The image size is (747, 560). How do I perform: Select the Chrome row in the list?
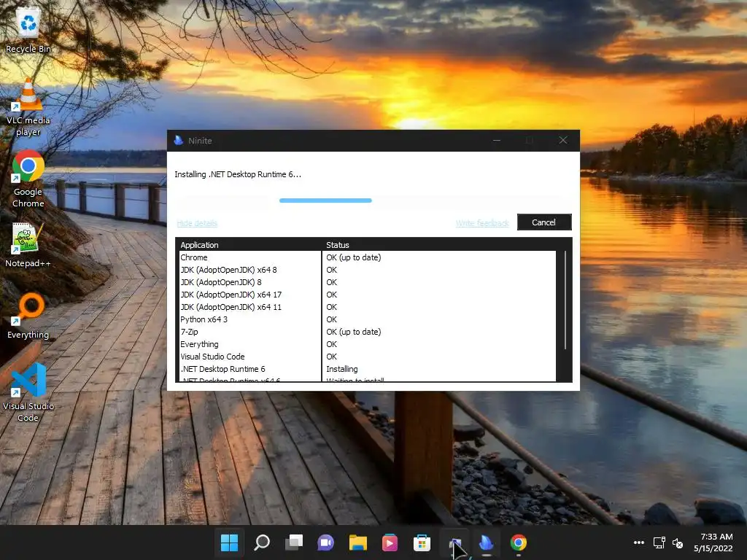click(x=368, y=257)
